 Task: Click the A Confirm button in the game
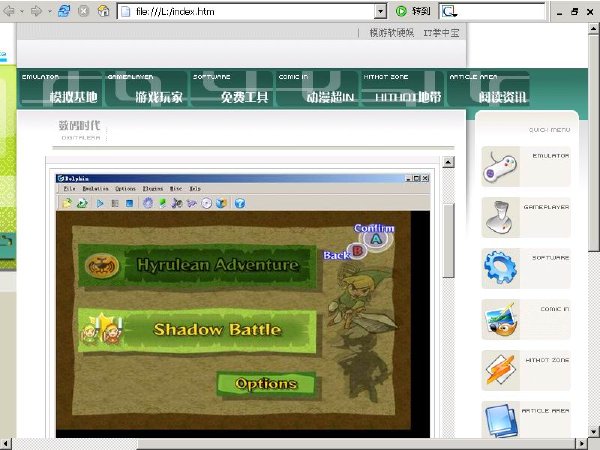click(376, 240)
